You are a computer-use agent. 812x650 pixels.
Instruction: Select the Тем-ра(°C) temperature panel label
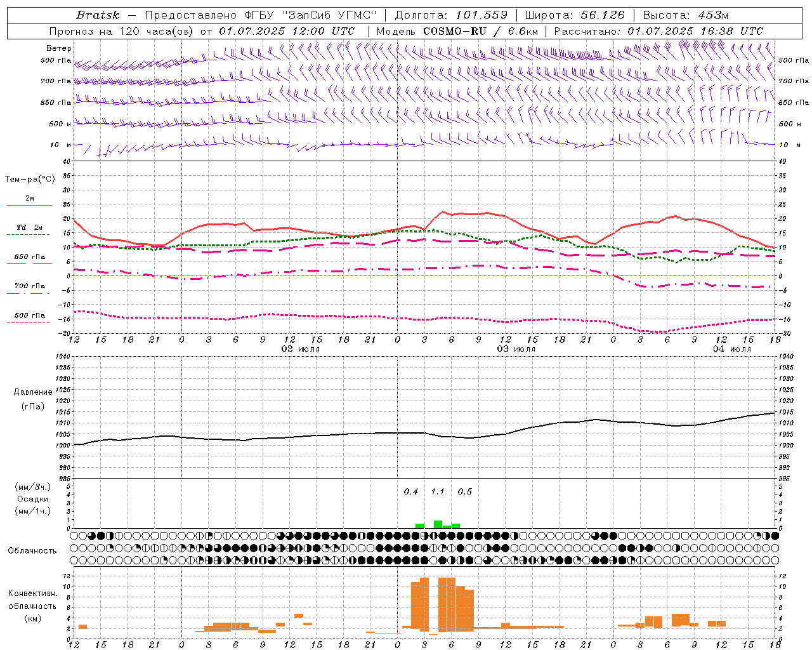click(x=30, y=180)
